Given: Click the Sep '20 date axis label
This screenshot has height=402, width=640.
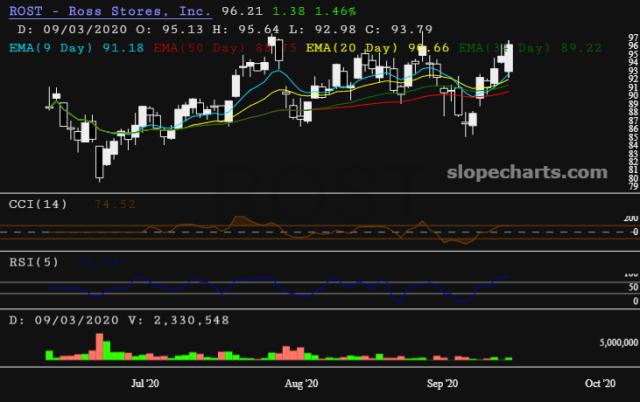Looking at the screenshot, I should point(443,384).
